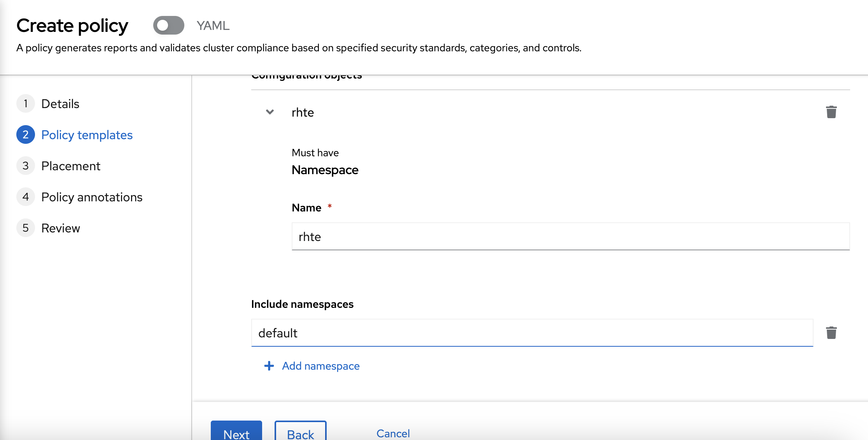
Task: Delete the rhte configuration object
Action: tap(831, 112)
